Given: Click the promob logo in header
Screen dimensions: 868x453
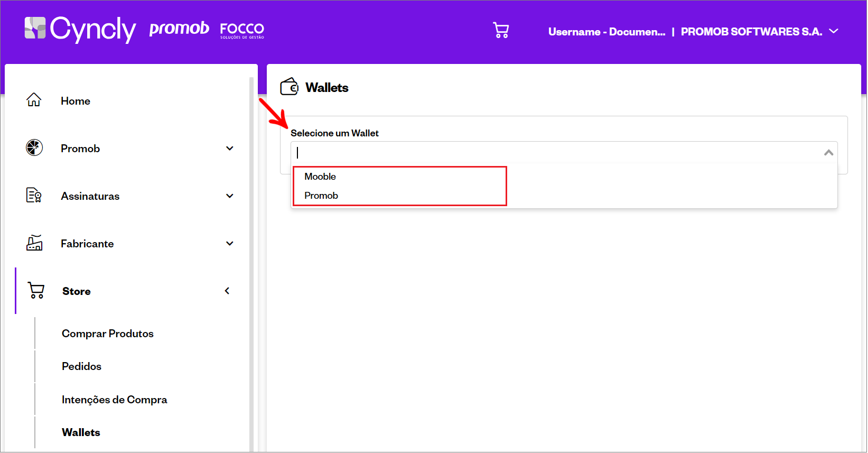Looking at the screenshot, I should [x=179, y=28].
